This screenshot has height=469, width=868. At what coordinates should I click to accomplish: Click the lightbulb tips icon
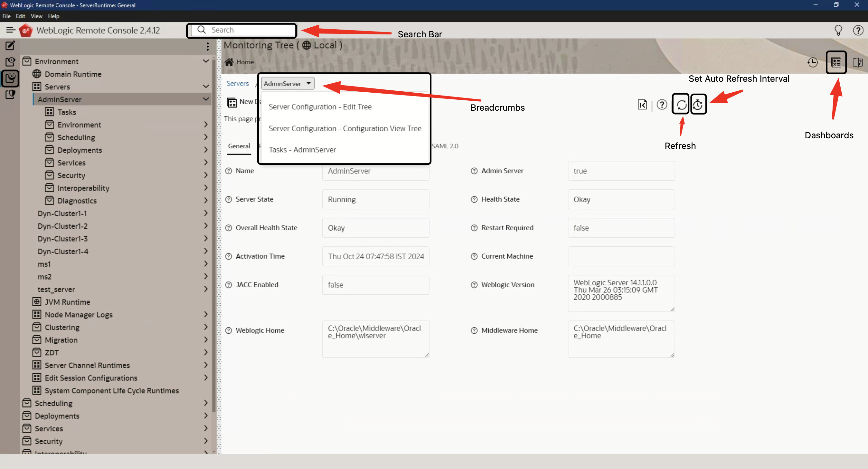coord(838,30)
